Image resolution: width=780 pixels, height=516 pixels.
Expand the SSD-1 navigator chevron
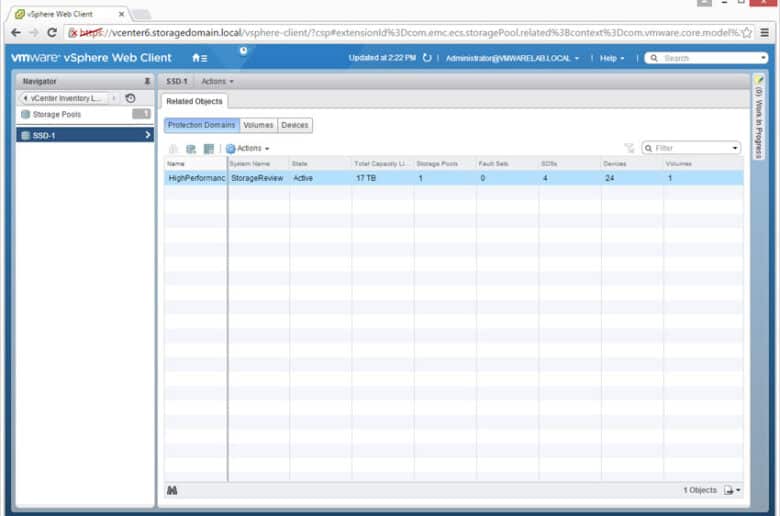point(148,135)
